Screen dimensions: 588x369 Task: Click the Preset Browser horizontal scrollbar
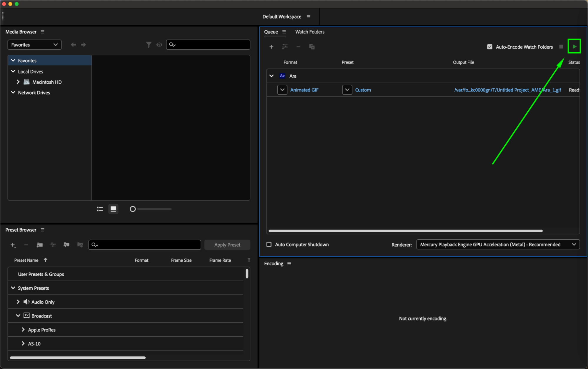pyautogui.click(x=78, y=358)
